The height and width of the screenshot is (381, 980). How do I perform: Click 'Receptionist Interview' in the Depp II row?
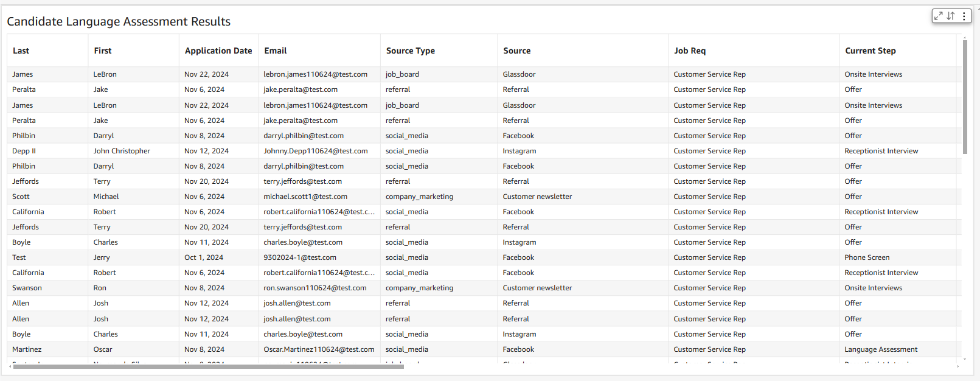tap(881, 151)
